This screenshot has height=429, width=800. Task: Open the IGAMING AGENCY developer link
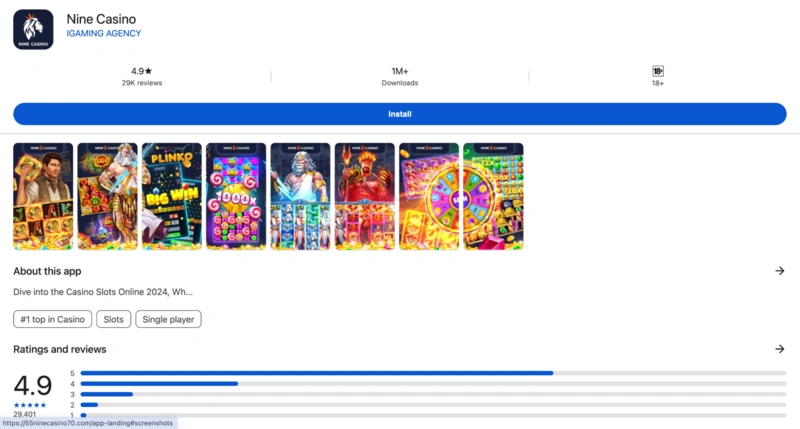click(x=104, y=33)
